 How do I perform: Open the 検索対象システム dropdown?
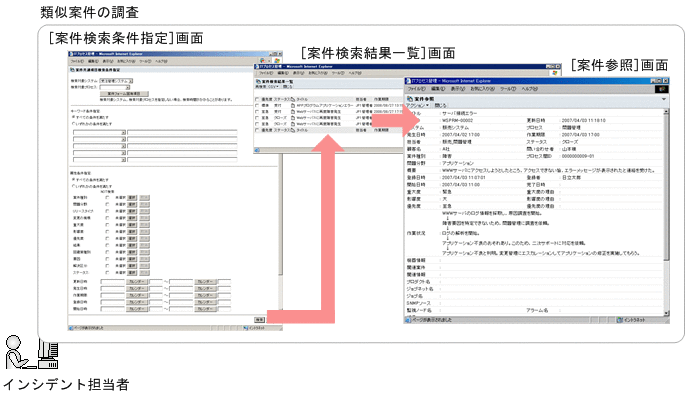116,81
